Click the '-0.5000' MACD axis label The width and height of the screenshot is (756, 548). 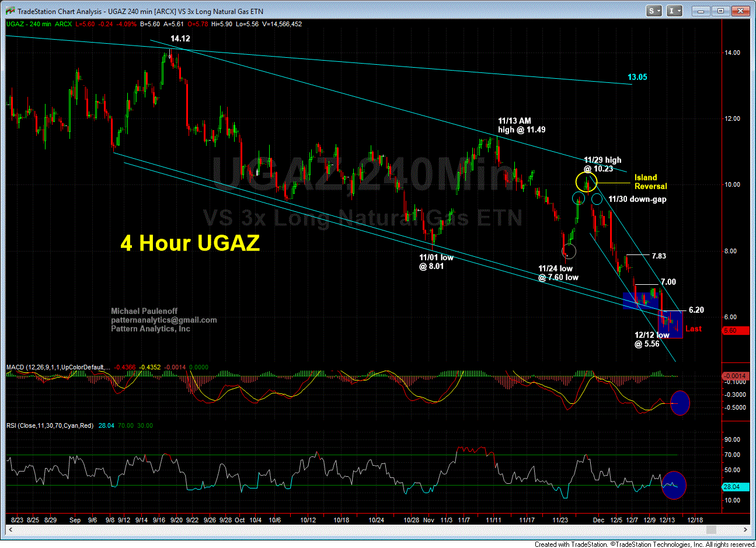734,407
